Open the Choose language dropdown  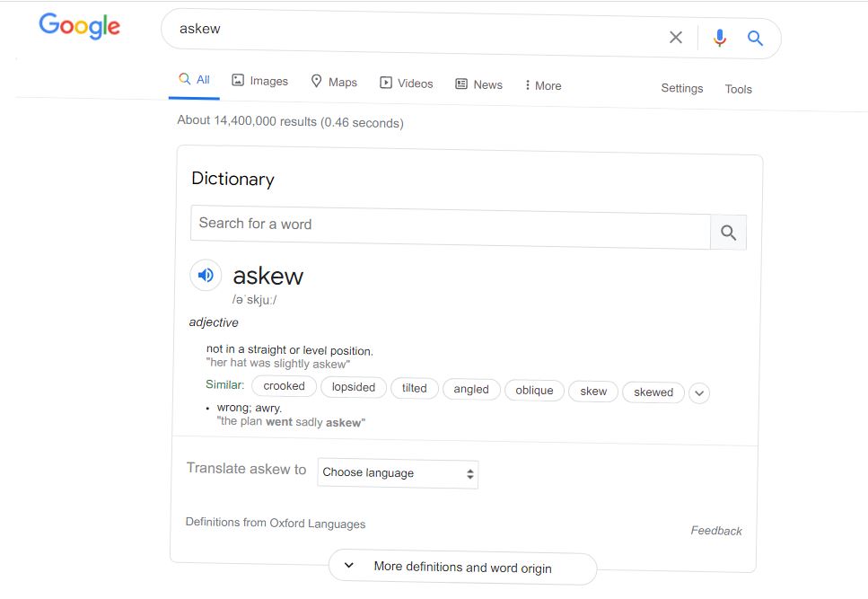[x=398, y=473]
